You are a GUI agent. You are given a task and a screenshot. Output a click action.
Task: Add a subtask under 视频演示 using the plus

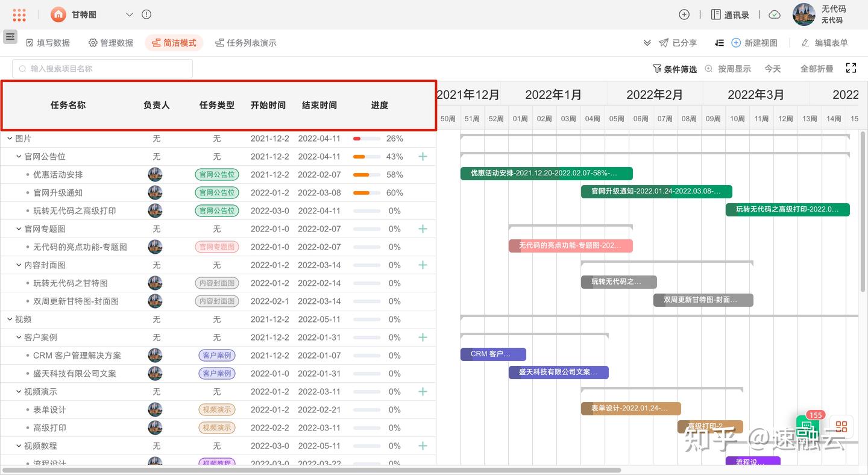423,391
